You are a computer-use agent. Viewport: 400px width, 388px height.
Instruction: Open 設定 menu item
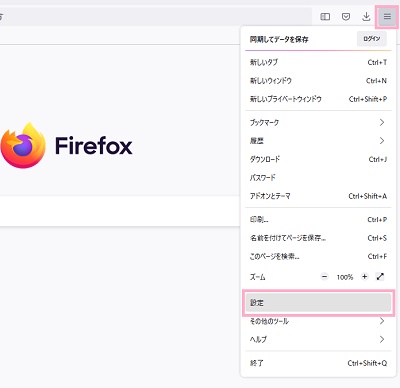point(318,303)
